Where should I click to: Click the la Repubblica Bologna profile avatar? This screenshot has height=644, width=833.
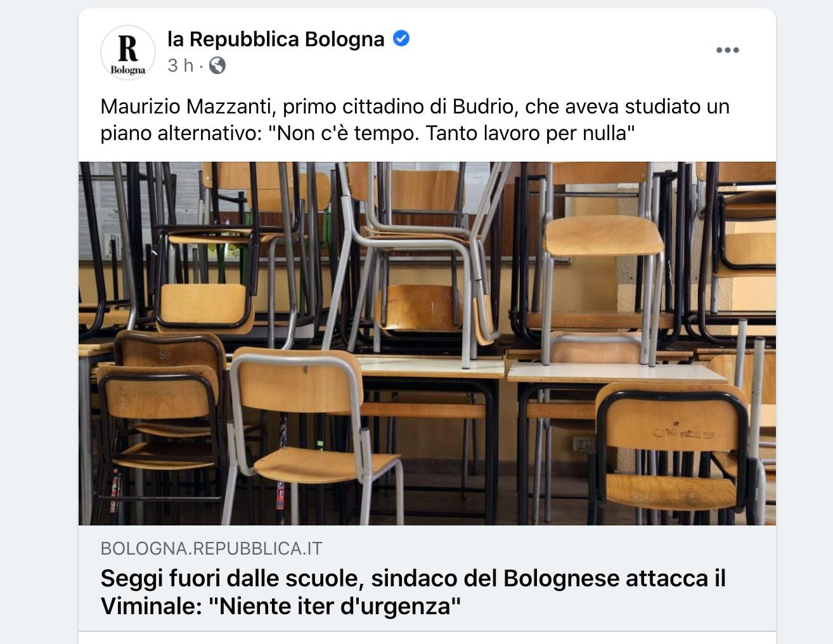click(128, 53)
